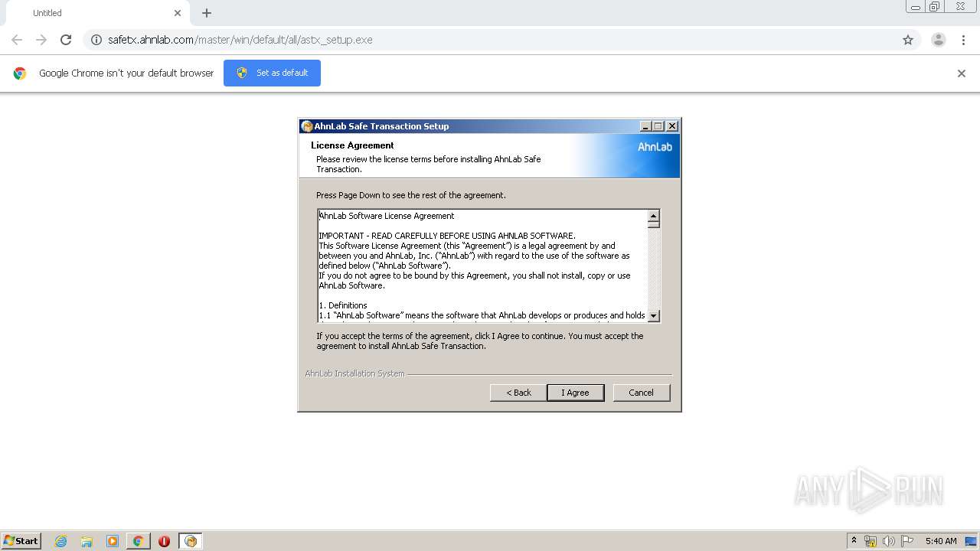Minimize the AhnLab setup dialog
This screenshot has width=980, height=551.
[x=645, y=126]
